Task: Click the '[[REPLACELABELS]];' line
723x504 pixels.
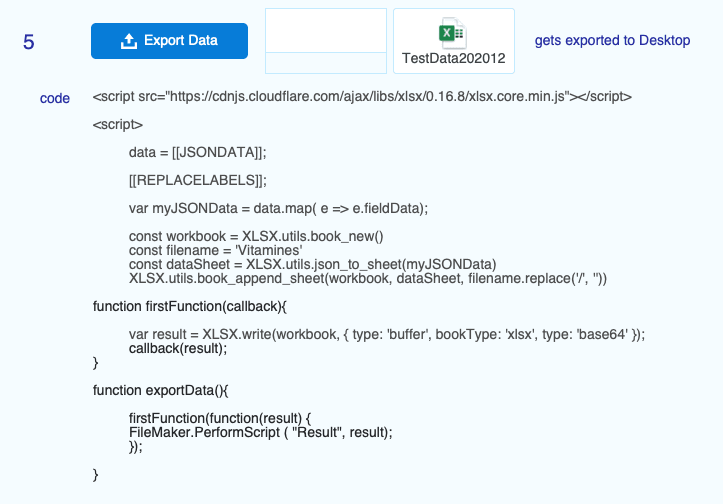Action: (x=197, y=180)
